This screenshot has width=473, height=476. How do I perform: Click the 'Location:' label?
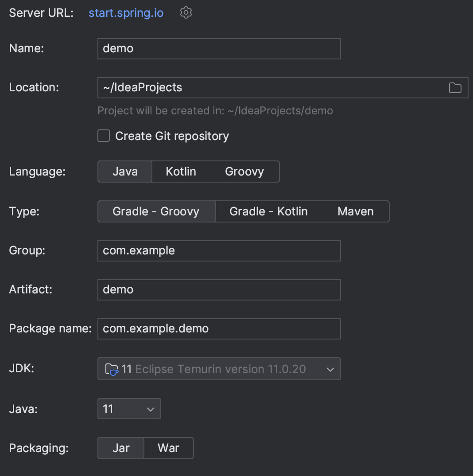(x=34, y=87)
